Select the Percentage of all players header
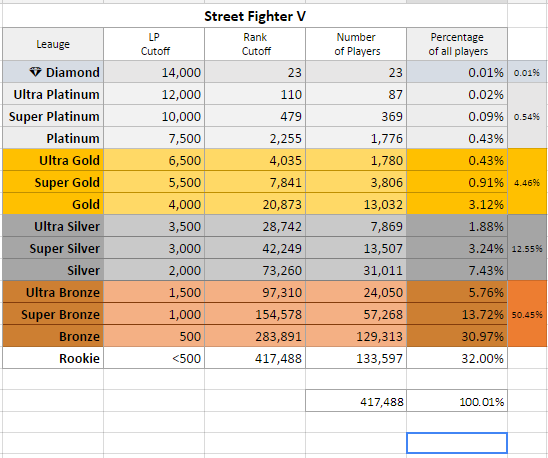This screenshot has width=548, height=458. coord(457,44)
